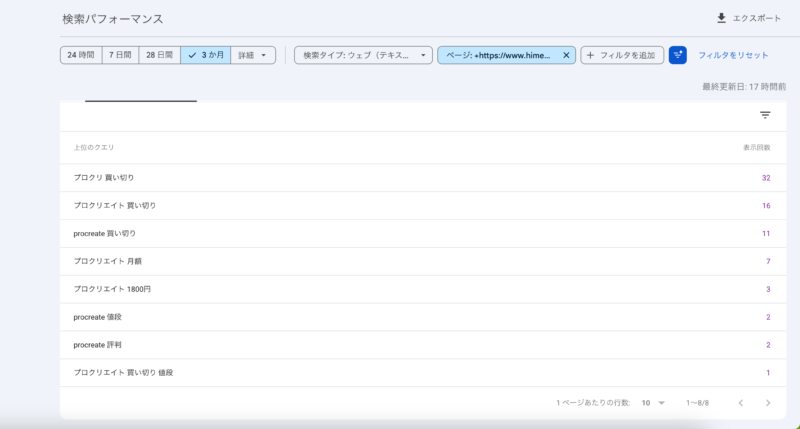Click the 最終更新日: 17 時間前 text
This screenshot has width=800, height=429.
coord(744,87)
